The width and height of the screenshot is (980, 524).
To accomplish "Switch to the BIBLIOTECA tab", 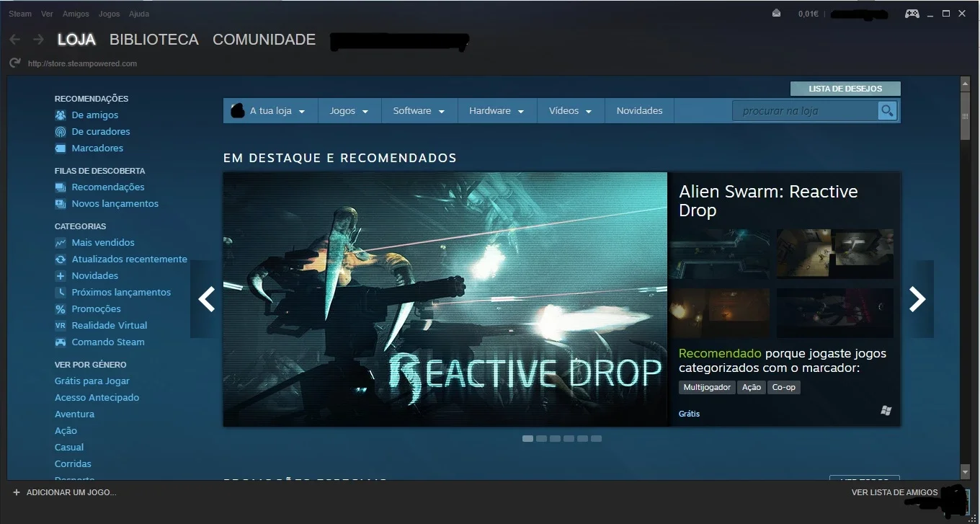I will [x=154, y=40].
